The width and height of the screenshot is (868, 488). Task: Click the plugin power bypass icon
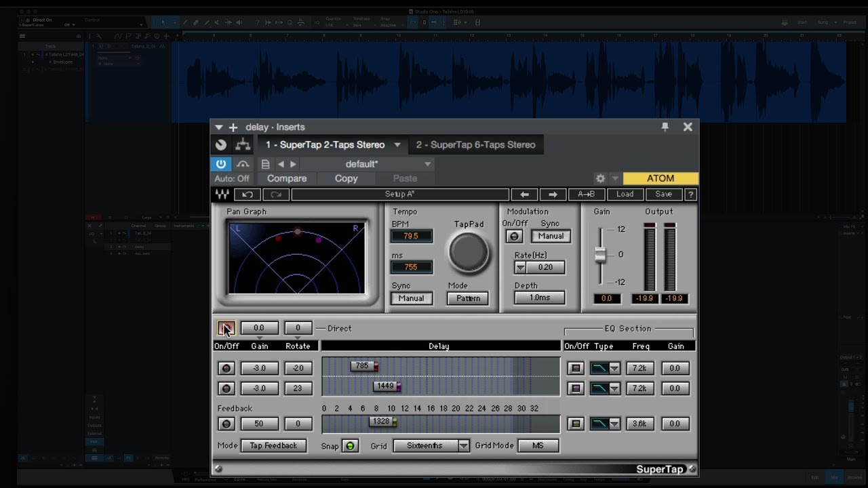[221, 164]
